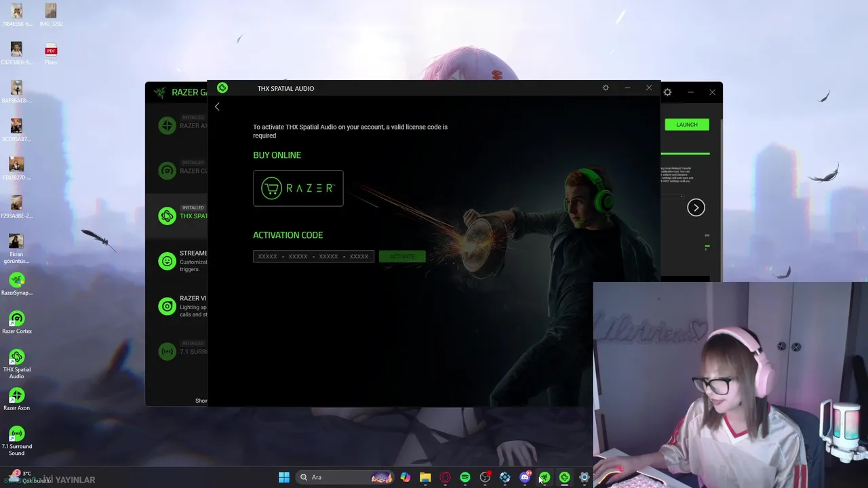
Task: Open THX Spatial Audio desktop shortcut
Action: 16,364
